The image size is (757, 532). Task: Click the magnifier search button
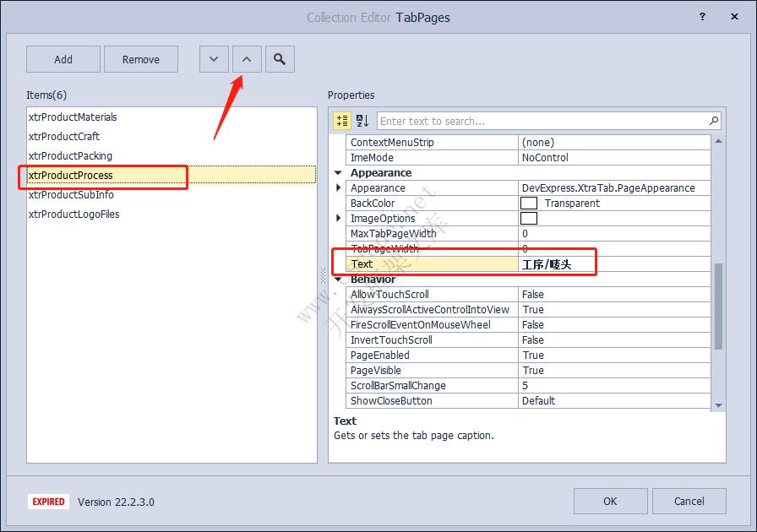point(280,59)
